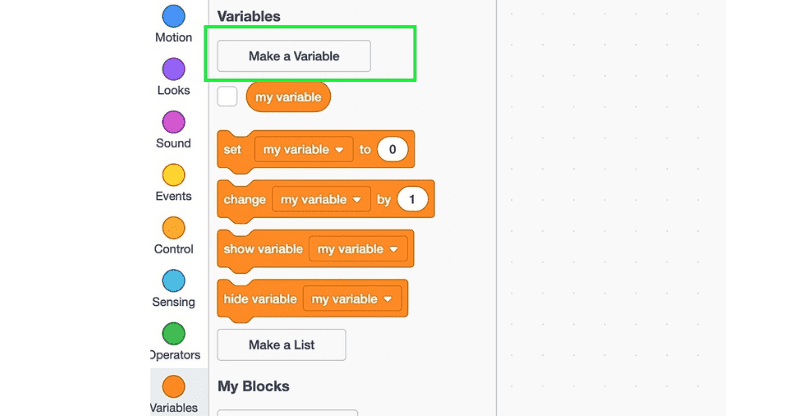The image size is (800, 416).
Task: Open the purple Looks category circle
Action: click(173, 69)
